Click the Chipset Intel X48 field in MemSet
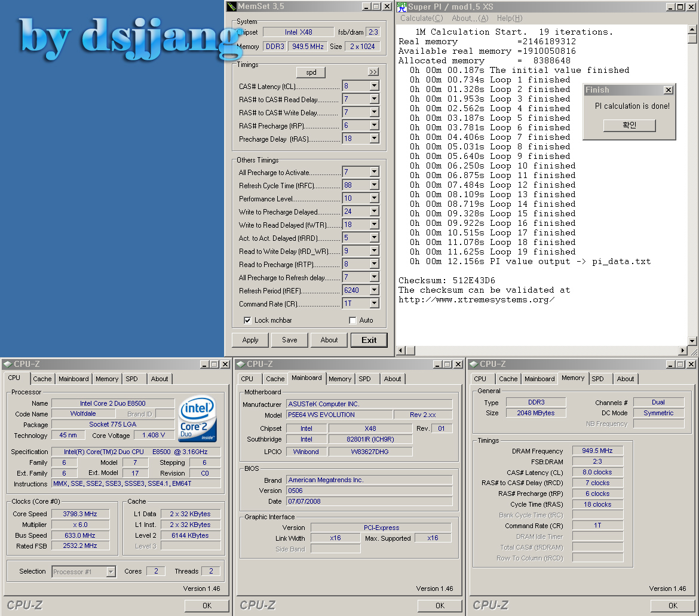This screenshot has width=699, height=616. coord(298,32)
